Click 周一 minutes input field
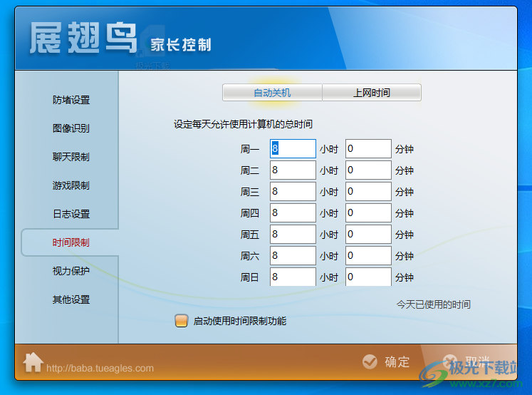 (368, 148)
